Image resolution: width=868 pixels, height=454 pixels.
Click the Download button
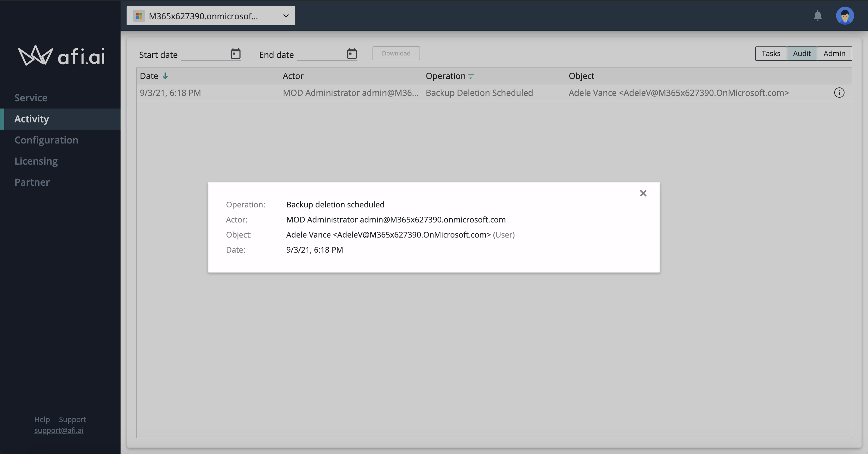[396, 53]
